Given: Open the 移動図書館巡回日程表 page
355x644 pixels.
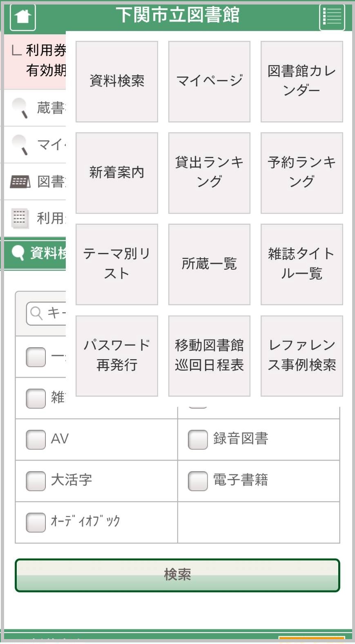Looking at the screenshot, I should tap(209, 355).
